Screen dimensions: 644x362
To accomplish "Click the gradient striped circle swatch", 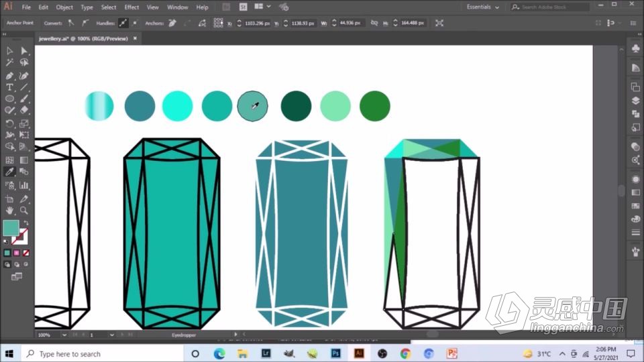I will click(x=99, y=107).
